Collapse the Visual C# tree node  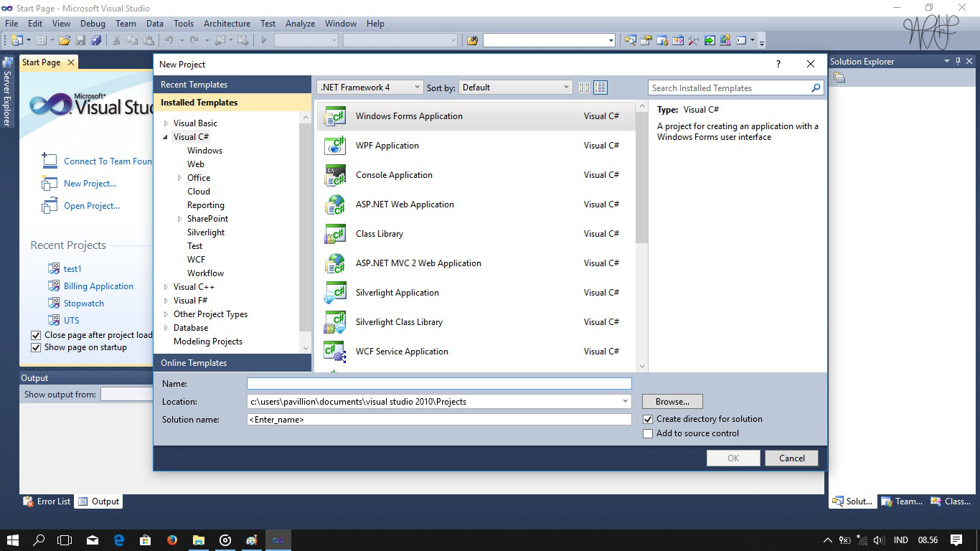click(x=166, y=137)
